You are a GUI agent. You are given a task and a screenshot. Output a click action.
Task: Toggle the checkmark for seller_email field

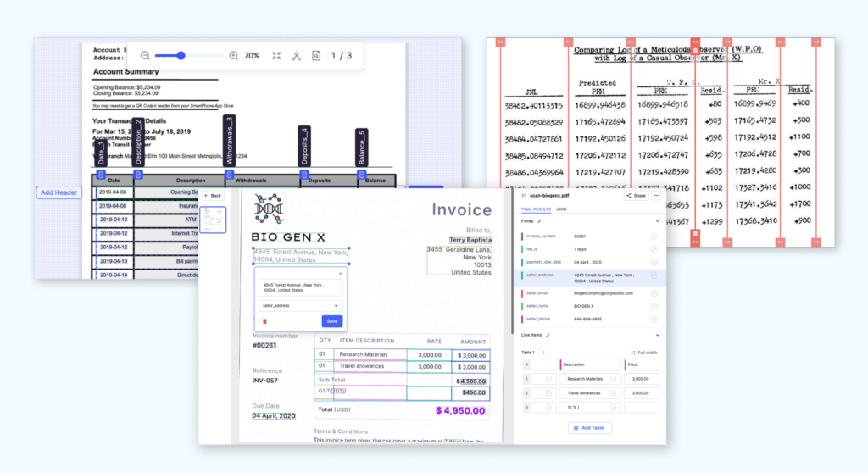coord(654,293)
